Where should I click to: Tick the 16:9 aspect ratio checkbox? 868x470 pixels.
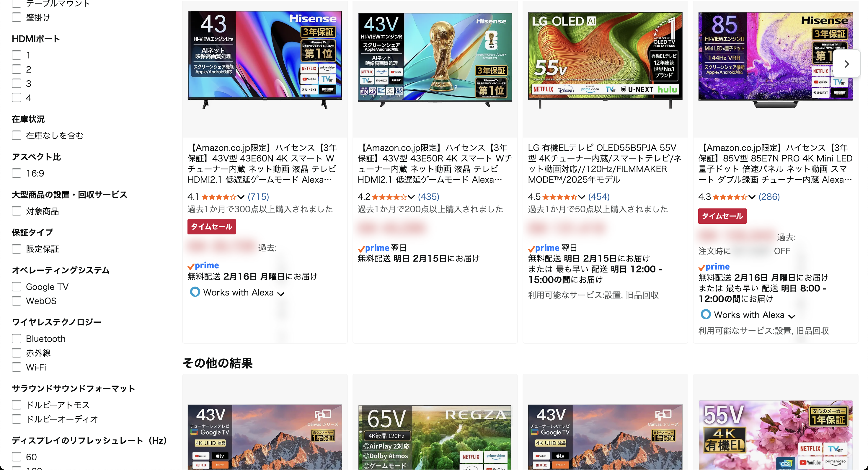(17, 173)
